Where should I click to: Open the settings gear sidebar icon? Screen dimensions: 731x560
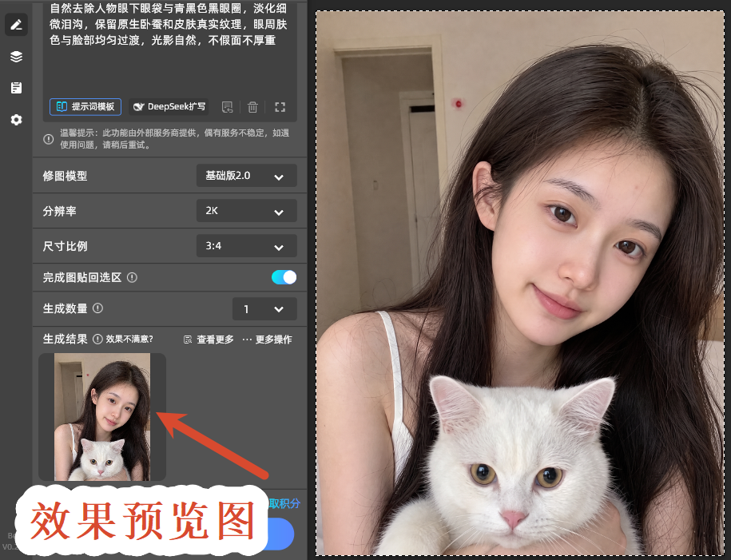pos(16,120)
